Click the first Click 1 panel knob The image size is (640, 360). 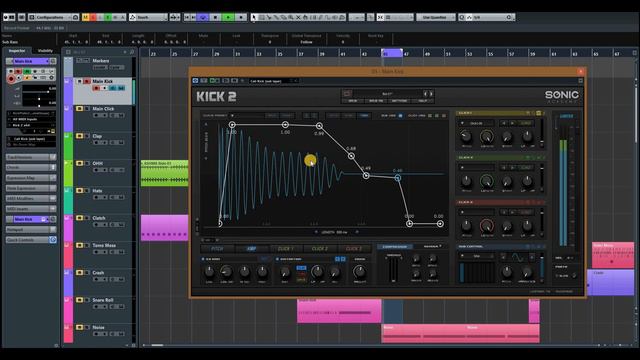point(466,137)
